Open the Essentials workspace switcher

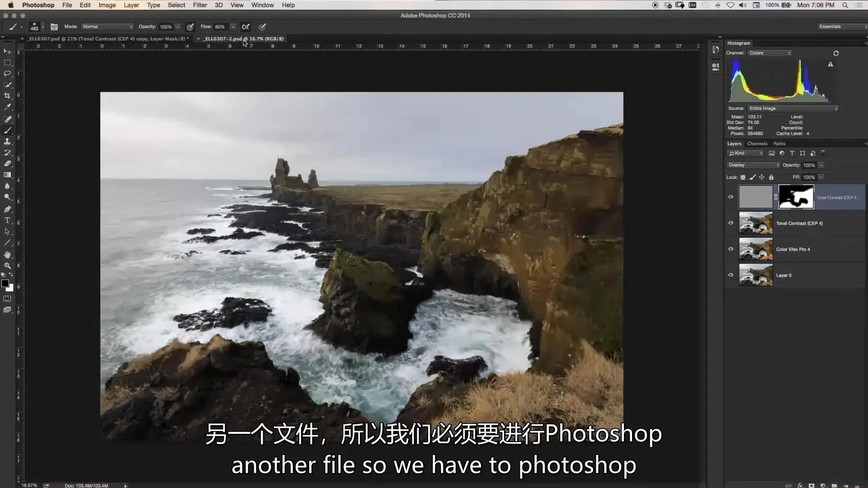842,27
